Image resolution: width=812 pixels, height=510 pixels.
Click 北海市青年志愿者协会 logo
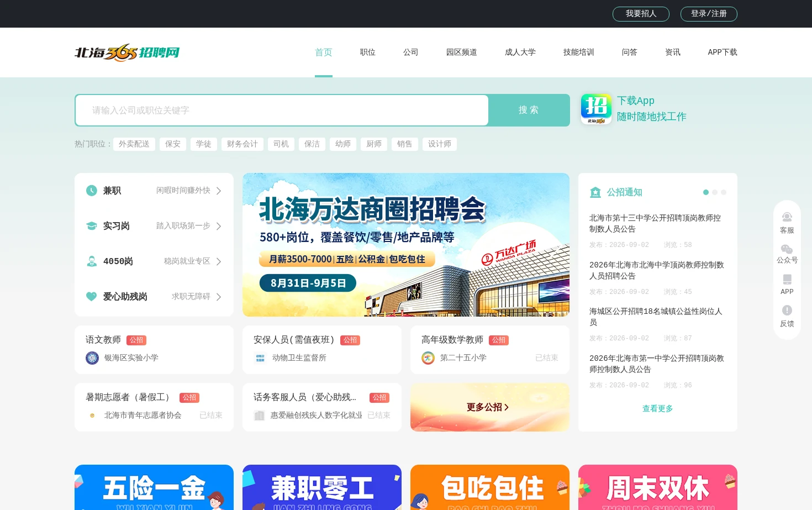pos(92,416)
